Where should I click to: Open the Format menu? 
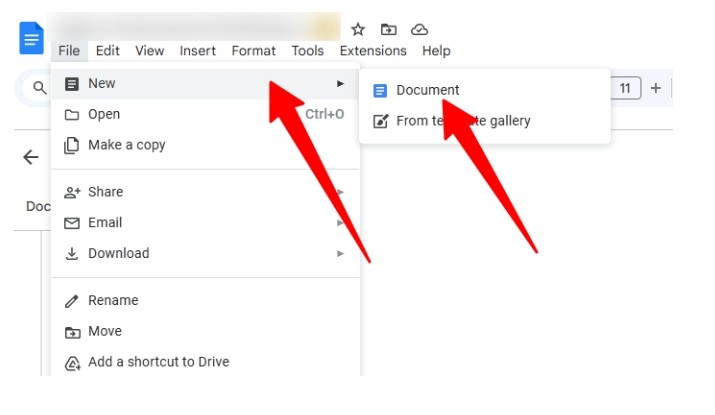tap(254, 51)
